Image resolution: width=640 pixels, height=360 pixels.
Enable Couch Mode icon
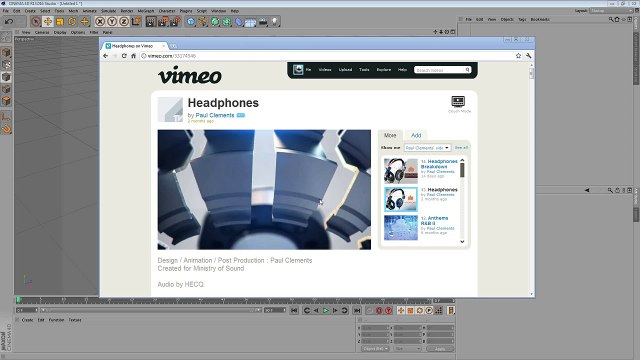tap(458, 102)
